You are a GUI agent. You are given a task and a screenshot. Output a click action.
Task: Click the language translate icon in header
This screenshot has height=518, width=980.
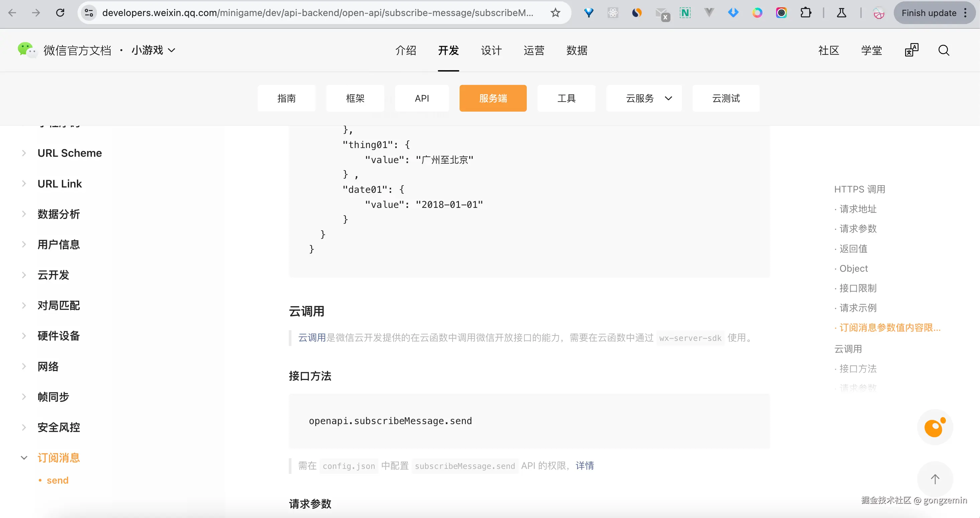click(x=911, y=50)
